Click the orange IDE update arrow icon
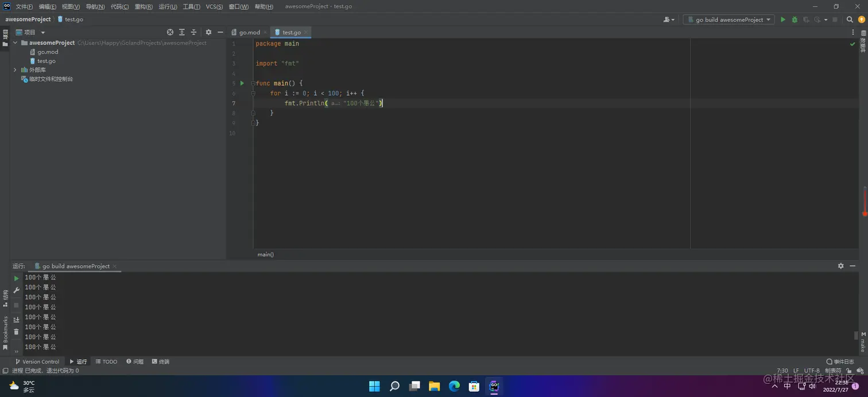 point(861,20)
